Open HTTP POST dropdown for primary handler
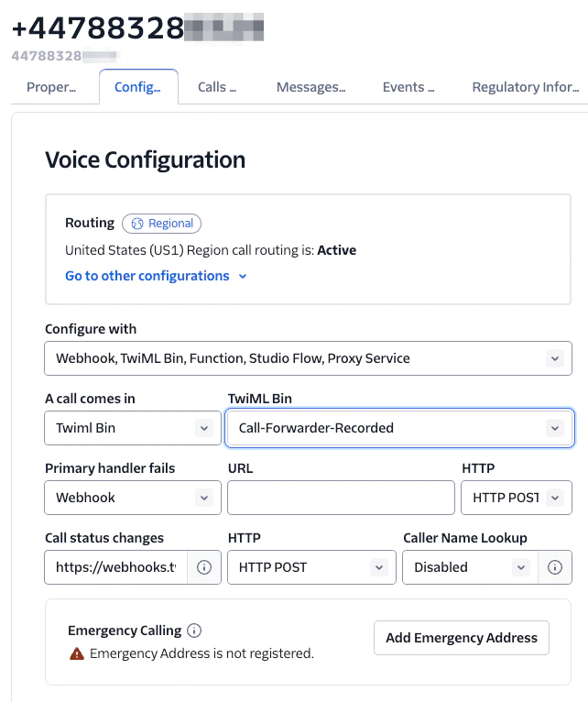The width and height of the screenshot is (588, 702). [517, 498]
